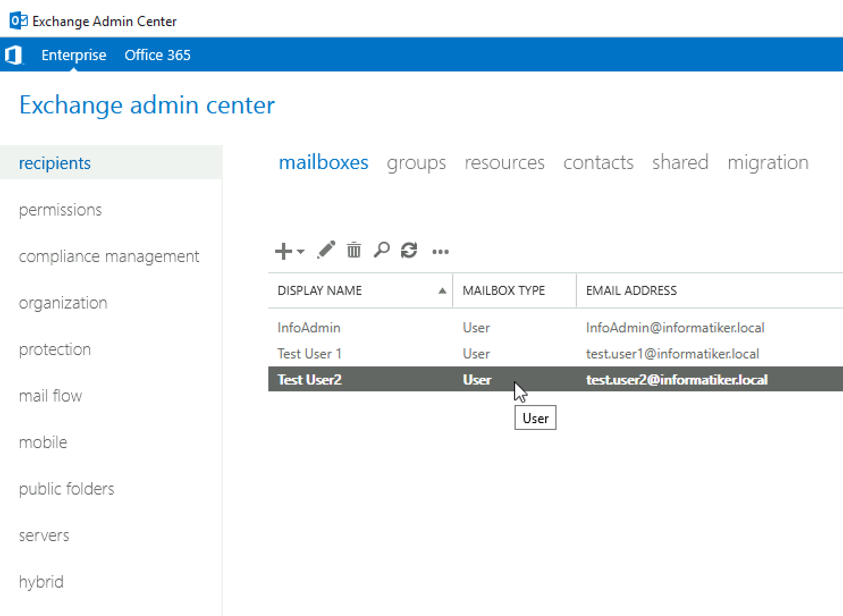Screen dimensions: 843x616
Task: Navigate to servers
Action: 44,535
